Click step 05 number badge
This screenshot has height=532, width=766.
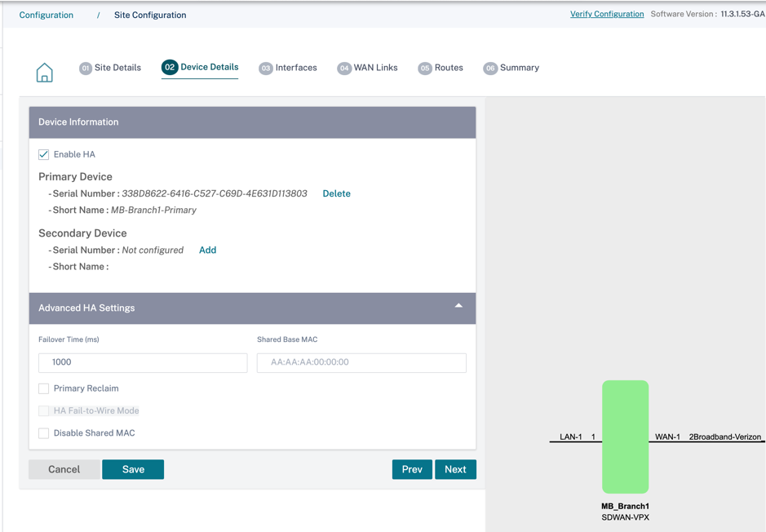coord(425,68)
